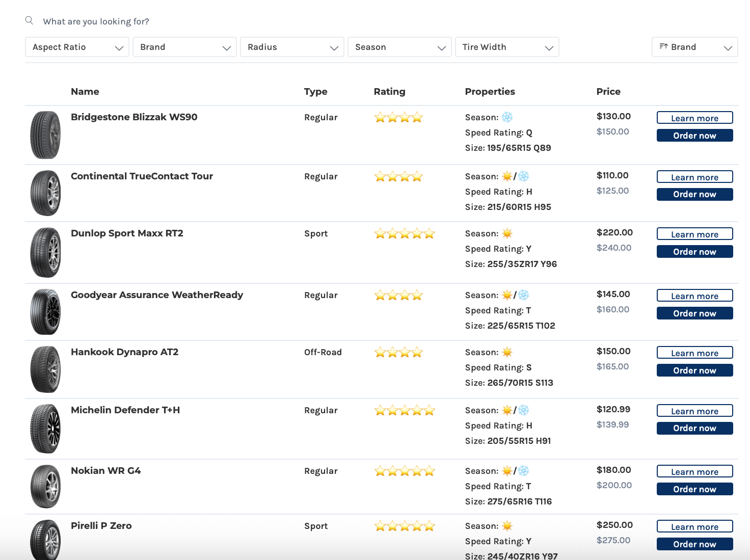The width and height of the screenshot is (750, 560).
Task: Click the Nokian WR G4 tire image
Action: tap(45, 487)
